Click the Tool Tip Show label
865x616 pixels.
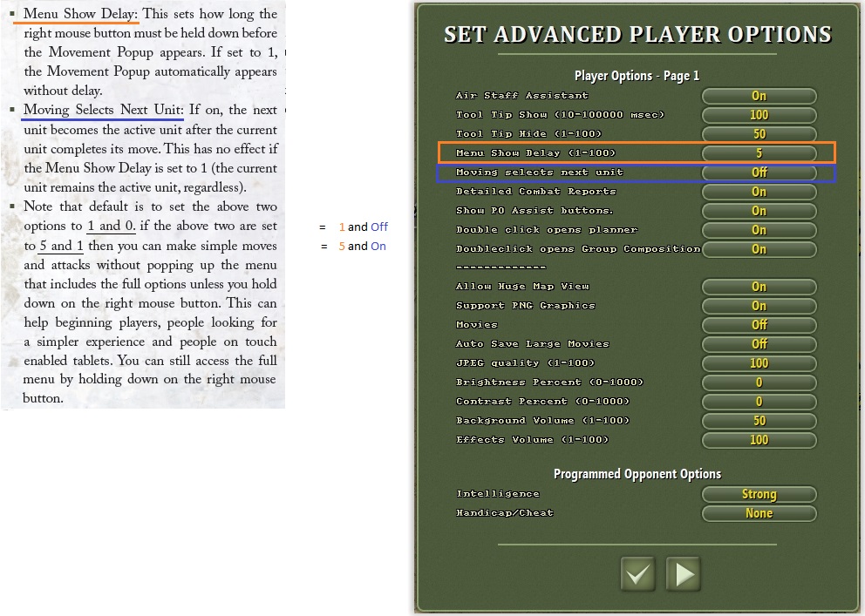(560, 115)
